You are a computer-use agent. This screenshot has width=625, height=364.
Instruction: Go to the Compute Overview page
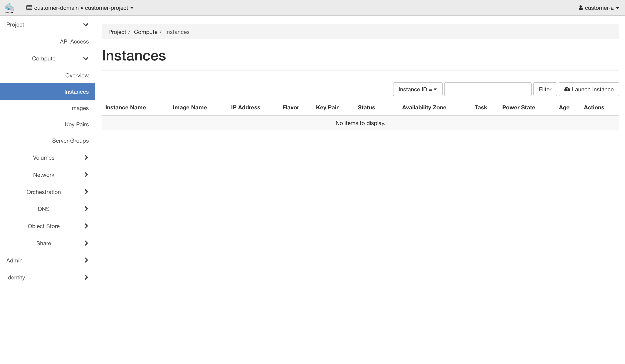click(x=77, y=75)
